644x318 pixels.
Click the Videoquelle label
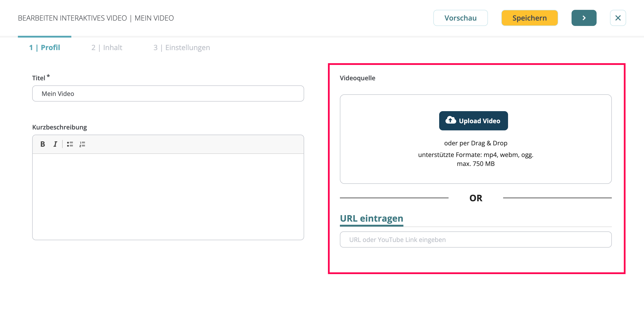coord(357,78)
